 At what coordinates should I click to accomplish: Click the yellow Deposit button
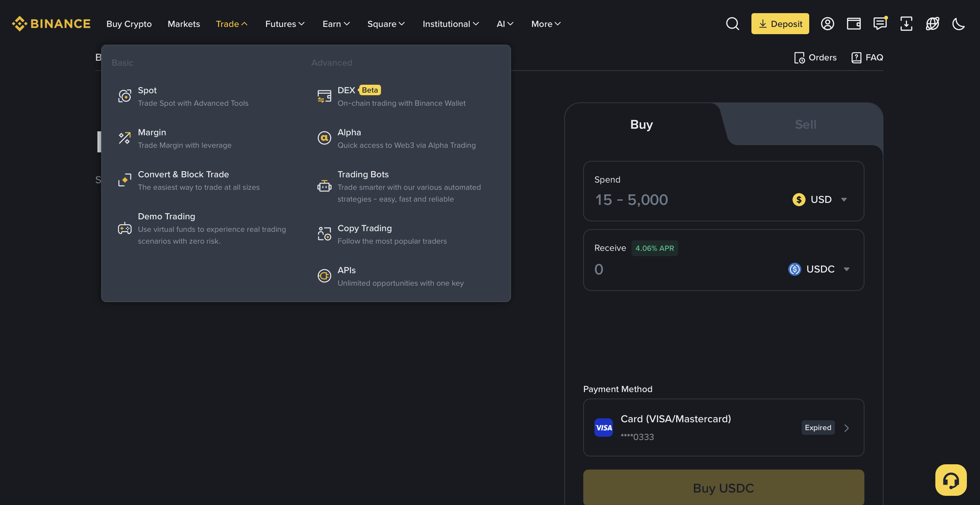click(780, 24)
